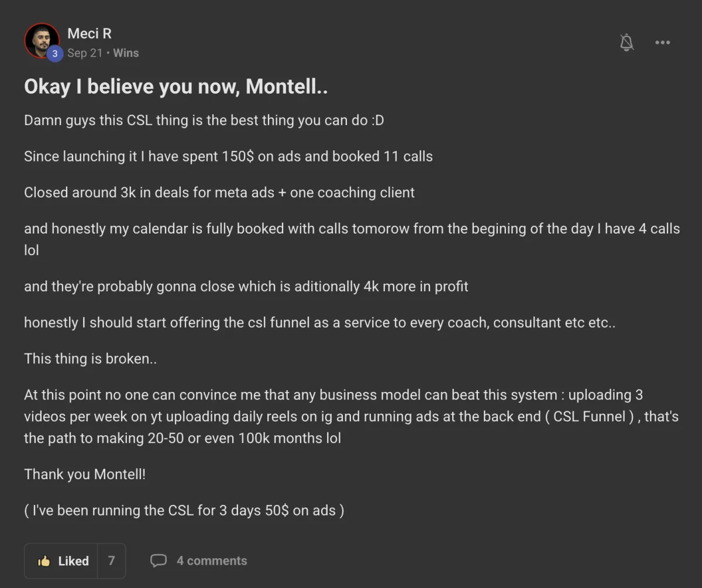Click the line about spending 150$ on ads

pyautogui.click(x=228, y=157)
